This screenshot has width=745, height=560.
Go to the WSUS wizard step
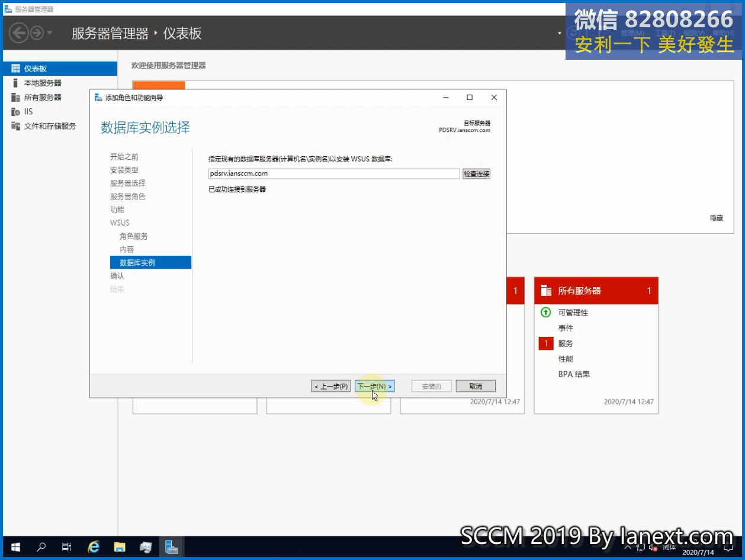(x=120, y=223)
